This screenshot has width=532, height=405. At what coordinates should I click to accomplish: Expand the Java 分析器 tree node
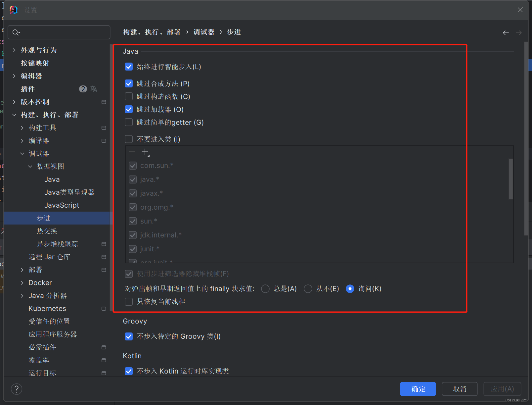[x=22, y=296]
